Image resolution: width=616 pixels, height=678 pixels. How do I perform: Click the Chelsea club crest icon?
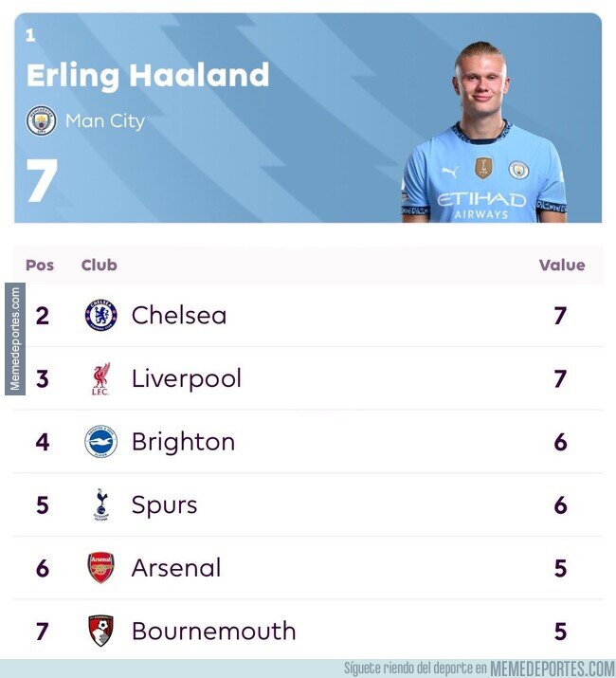pyautogui.click(x=100, y=315)
